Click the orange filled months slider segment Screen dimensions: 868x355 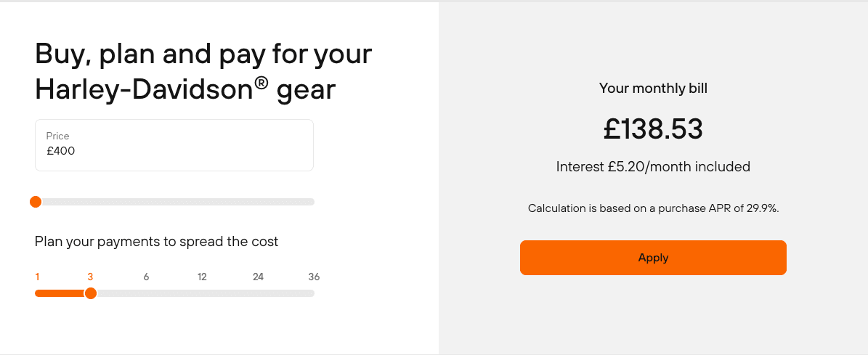tap(60, 293)
